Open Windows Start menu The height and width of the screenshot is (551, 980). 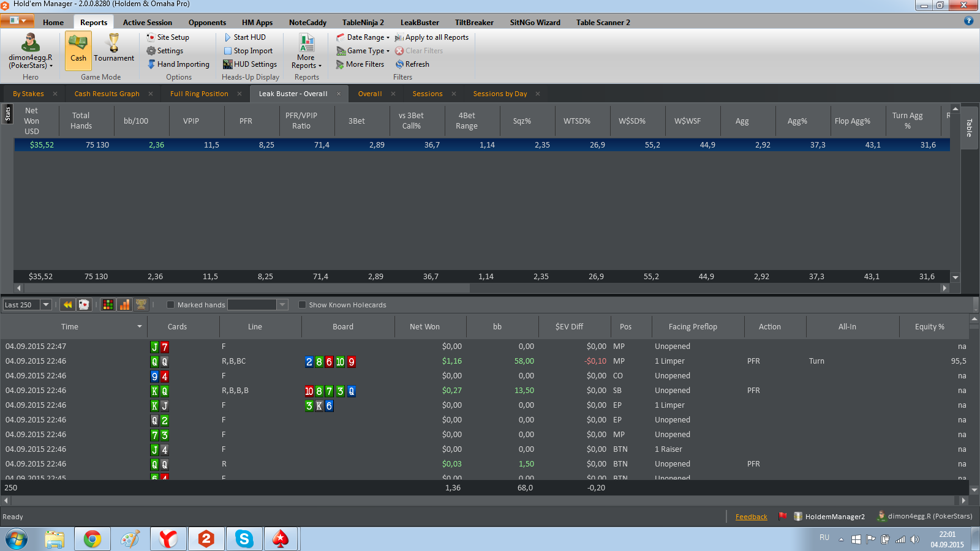(x=17, y=539)
